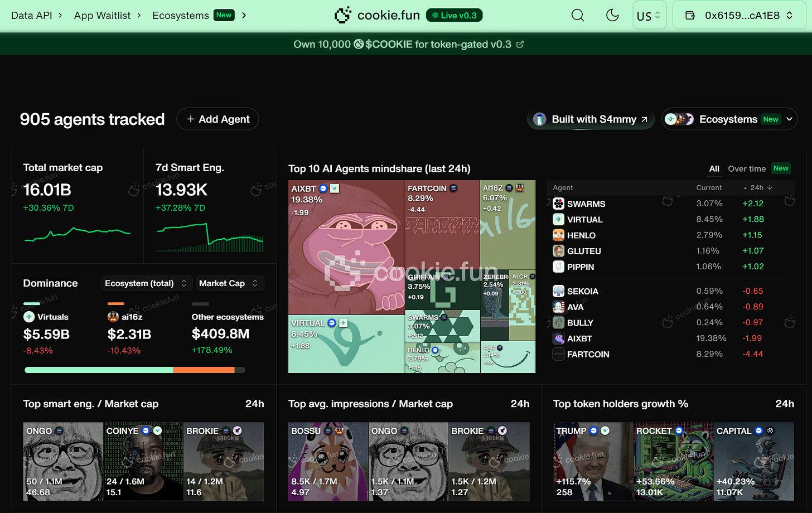Click the Virtuals ecosystem logo icon
The height and width of the screenshot is (513, 812).
[29, 317]
